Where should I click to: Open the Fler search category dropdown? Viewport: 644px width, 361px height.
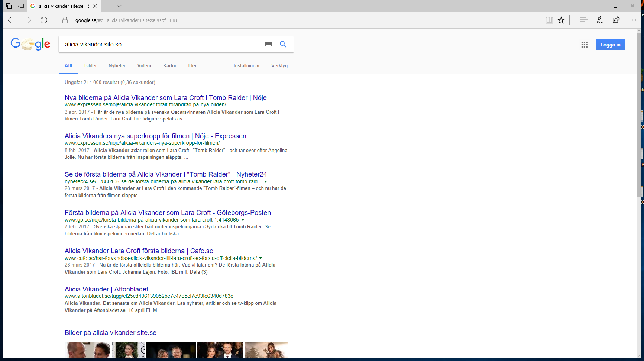point(192,65)
